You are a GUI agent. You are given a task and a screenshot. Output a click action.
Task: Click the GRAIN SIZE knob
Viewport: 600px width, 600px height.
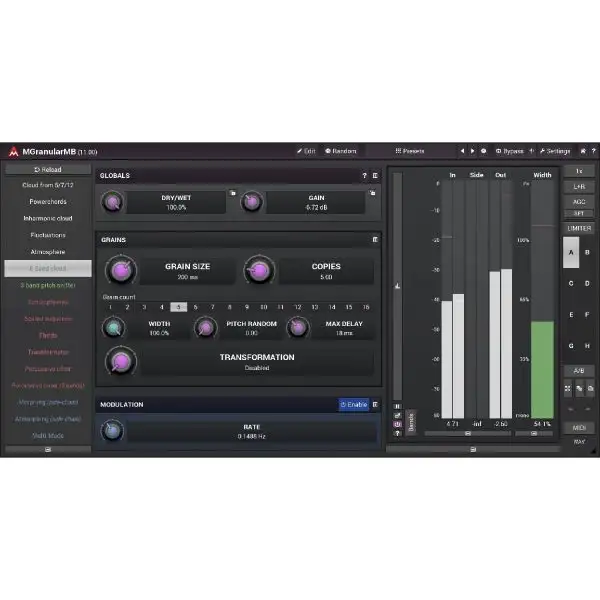click(121, 271)
